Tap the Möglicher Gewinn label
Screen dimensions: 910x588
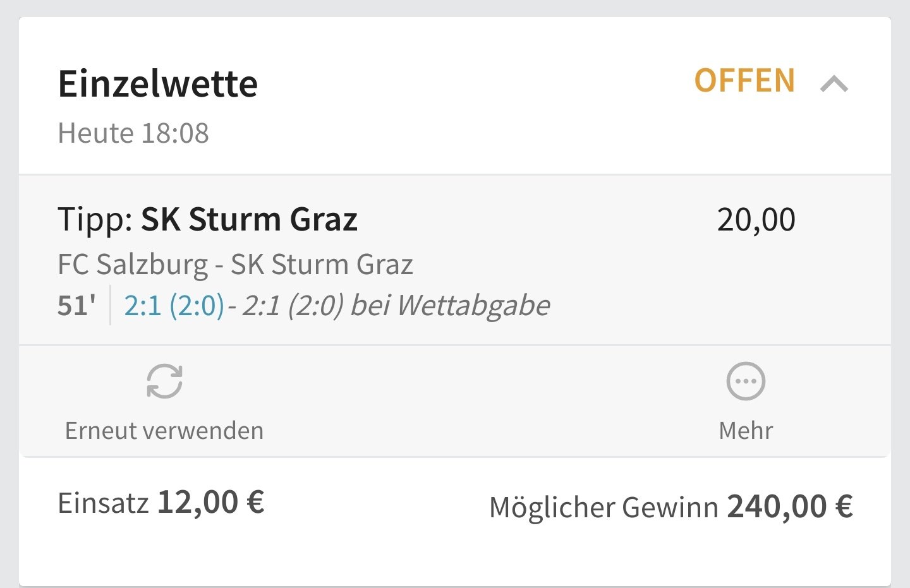click(x=604, y=508)
